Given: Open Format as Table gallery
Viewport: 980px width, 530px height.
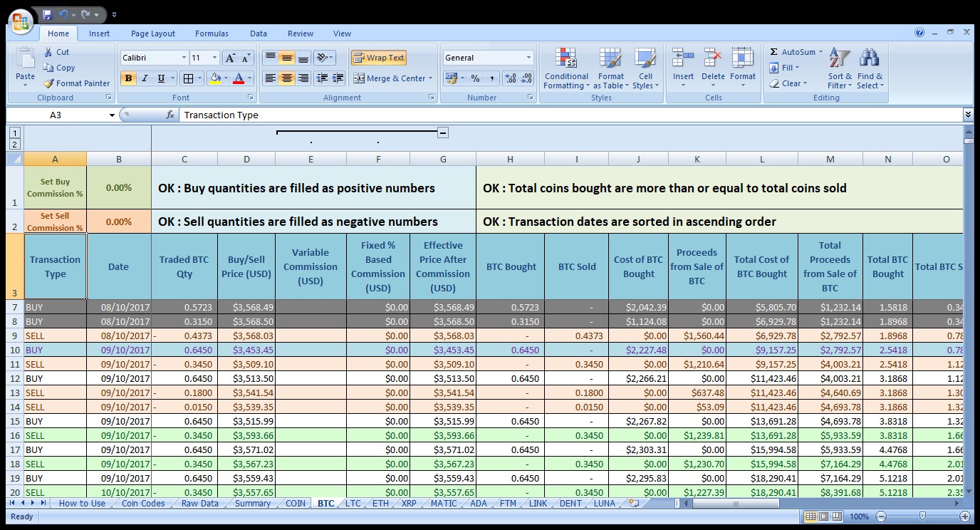Looking at the screenshot, I should pyautogui.click(x=610, y=68).
